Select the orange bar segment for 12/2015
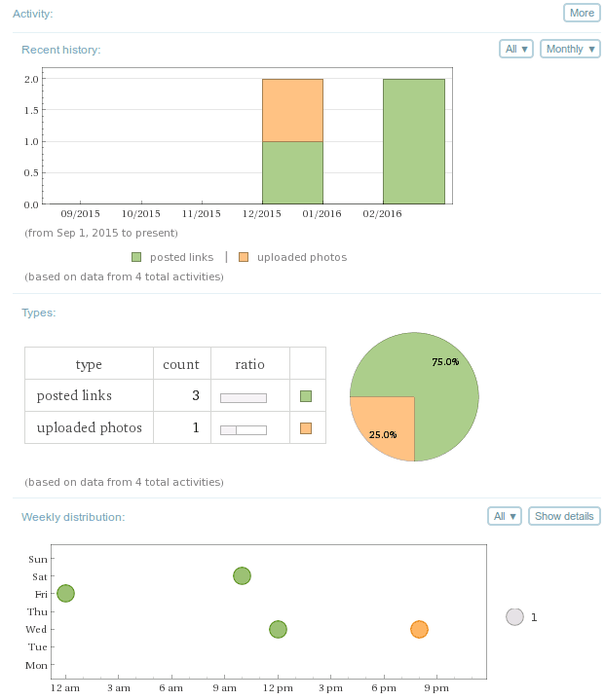 [292, 110]
